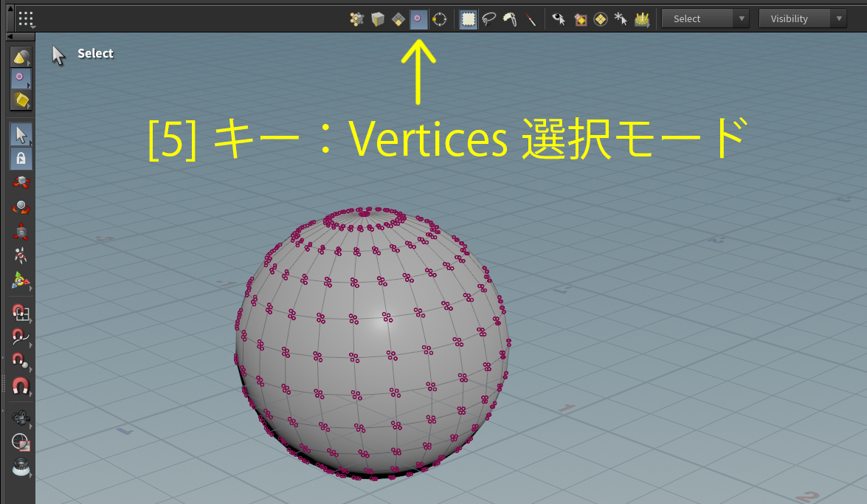Activate the Select arrow tool in sidebar
The width and height of the screenshot is (867, 504).
(21, 134)
